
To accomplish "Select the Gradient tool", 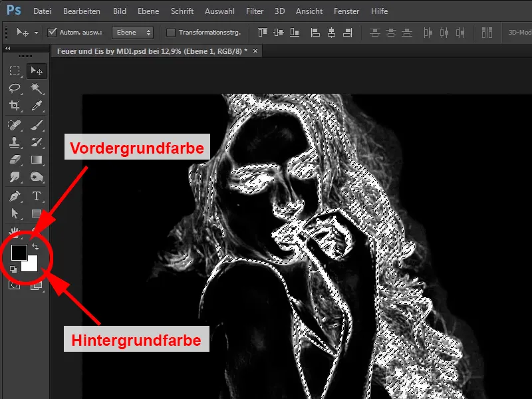I will tap(37, 160).
